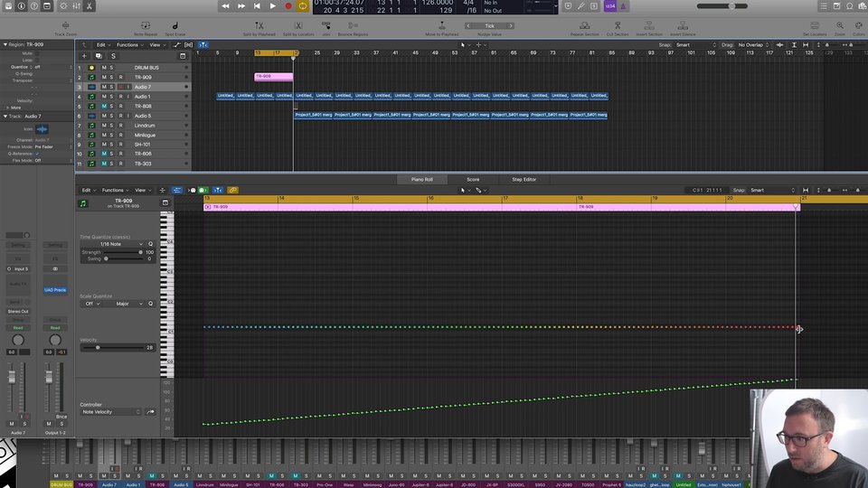Rewind the transport
The image size is (868, 488).
pyautogui.click(x=225, y=6)
